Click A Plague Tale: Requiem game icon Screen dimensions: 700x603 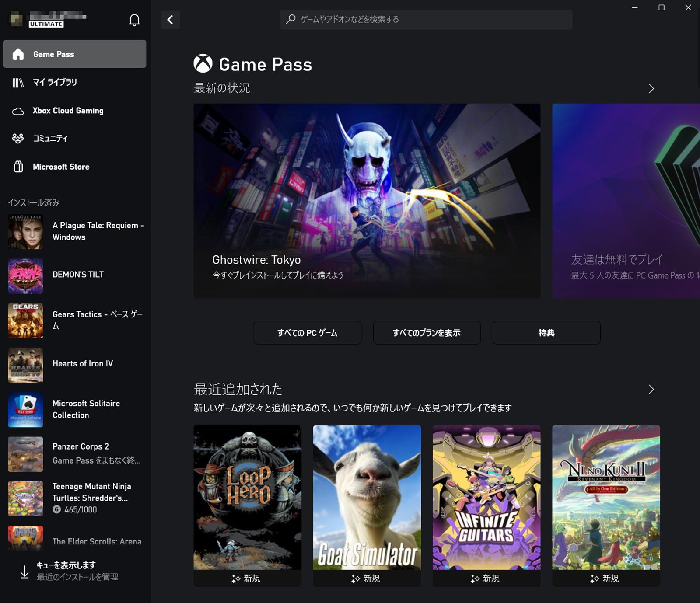(x=25, y=232)
